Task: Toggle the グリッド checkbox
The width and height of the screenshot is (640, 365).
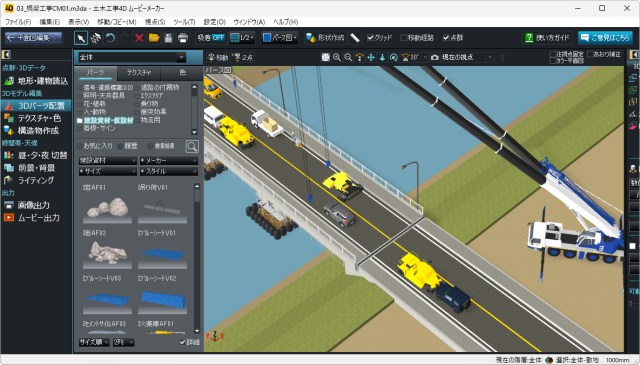Action: coord(370,38)
